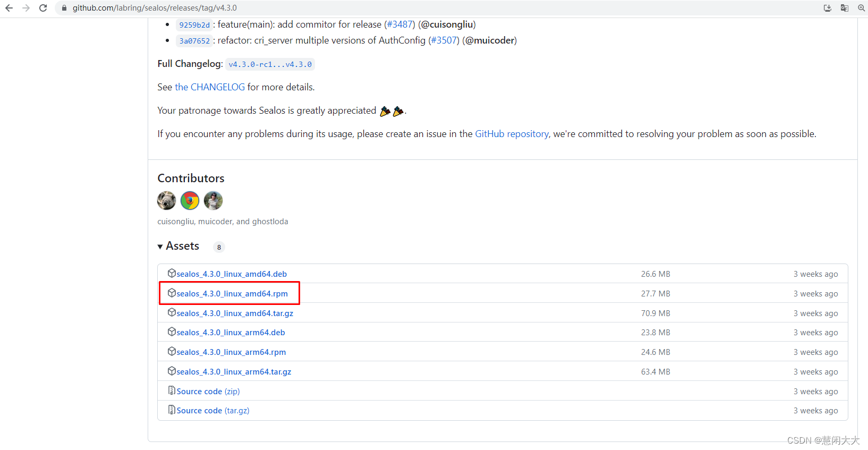Click '3 weeks ago' in the amd64.deb row
The width and height of the screenshot is (868, 450).
tap(815, 274)
